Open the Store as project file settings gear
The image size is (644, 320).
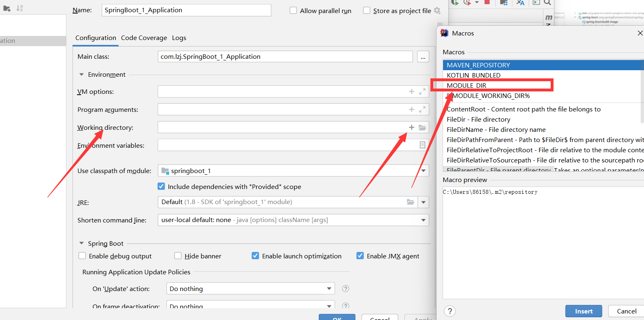click(437, 11)
